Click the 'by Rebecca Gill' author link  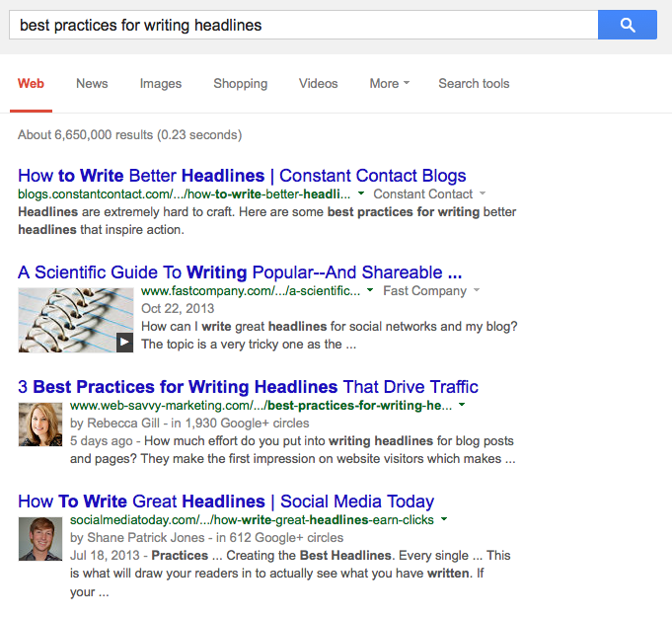pyautogui.click(x=114, y=423)
